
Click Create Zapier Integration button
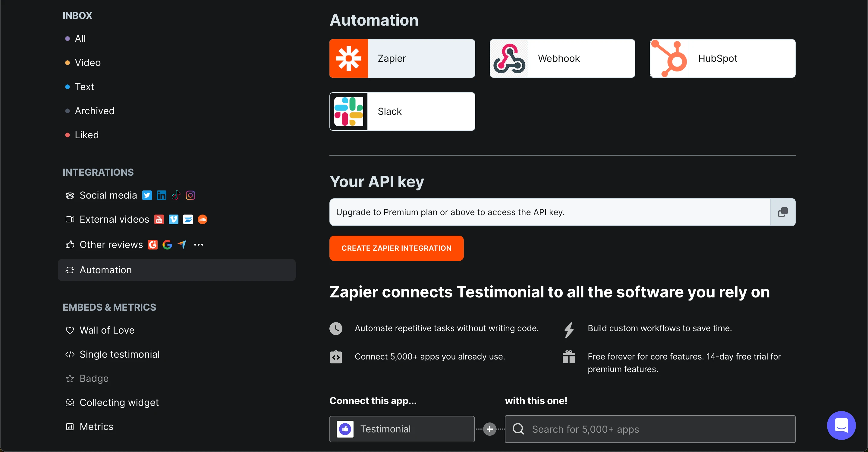click(396, 249)
